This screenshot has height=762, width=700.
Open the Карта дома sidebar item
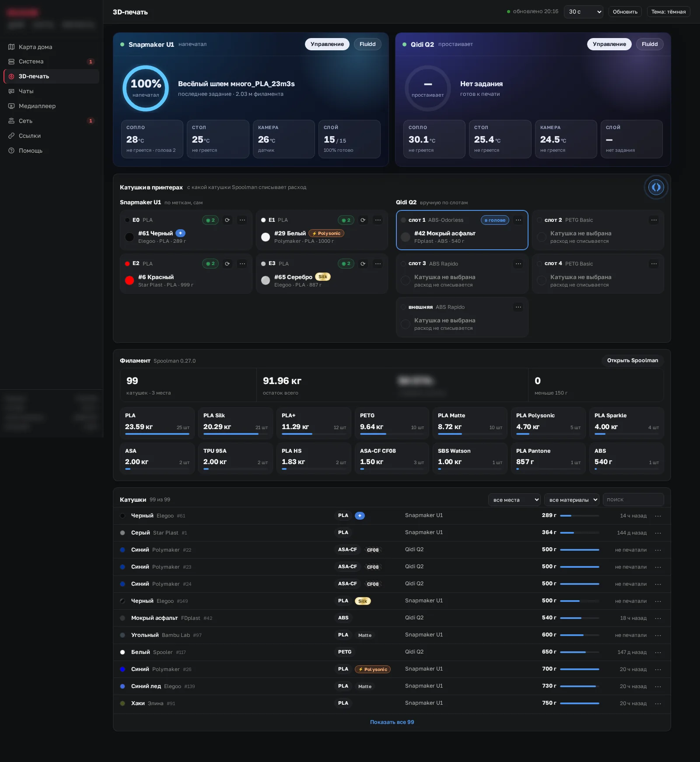pos(51,47)
